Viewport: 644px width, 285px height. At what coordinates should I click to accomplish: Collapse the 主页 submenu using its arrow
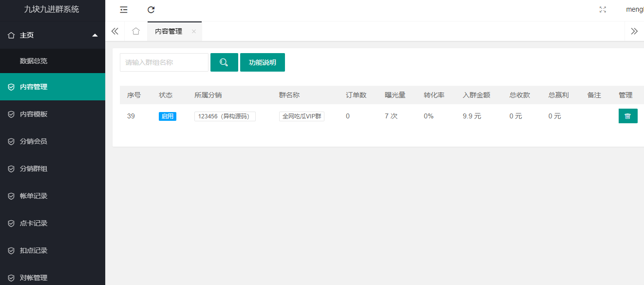(x=96, y=35)
